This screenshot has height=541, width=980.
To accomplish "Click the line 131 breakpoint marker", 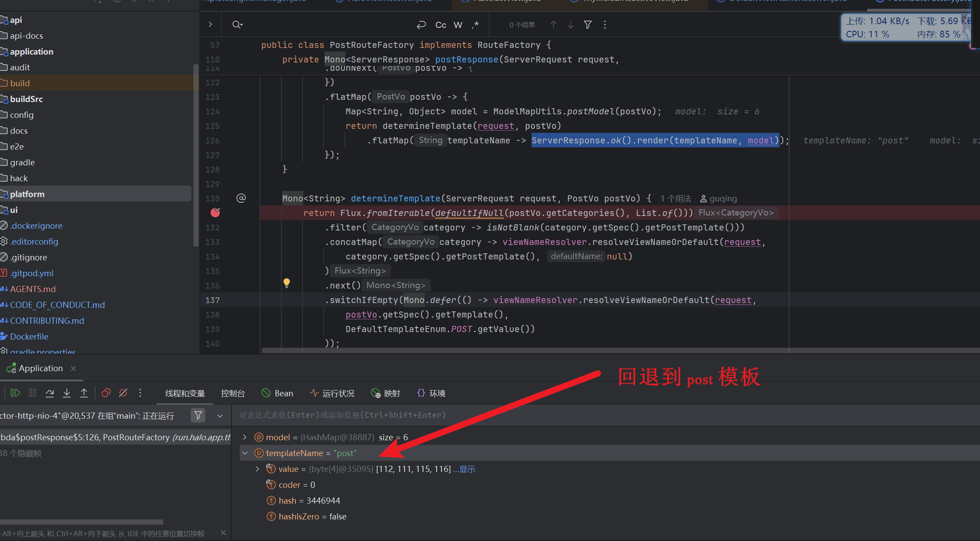I will [x=215, y=213].
